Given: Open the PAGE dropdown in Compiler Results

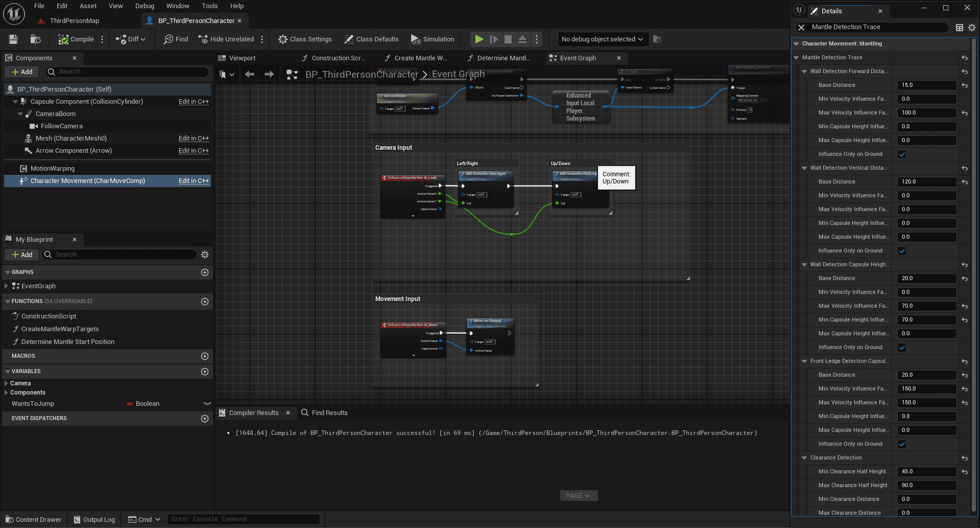Looking at the screenshot, I should tap(579, 496).
